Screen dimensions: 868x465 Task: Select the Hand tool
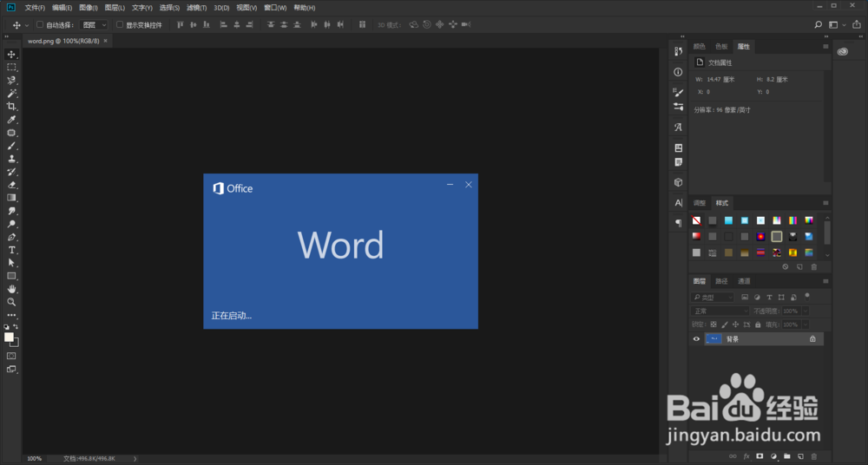pos(11,289)
